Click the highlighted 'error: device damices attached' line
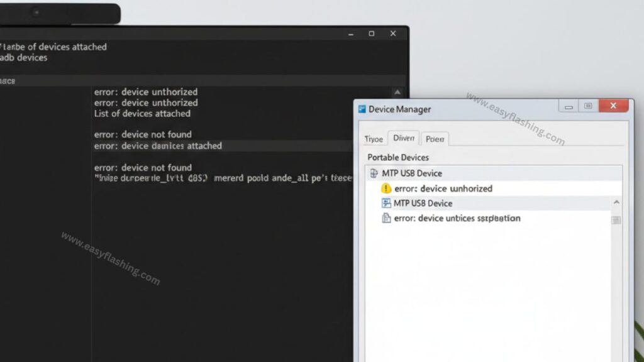 pyautogui.click(x=158, y=146)
